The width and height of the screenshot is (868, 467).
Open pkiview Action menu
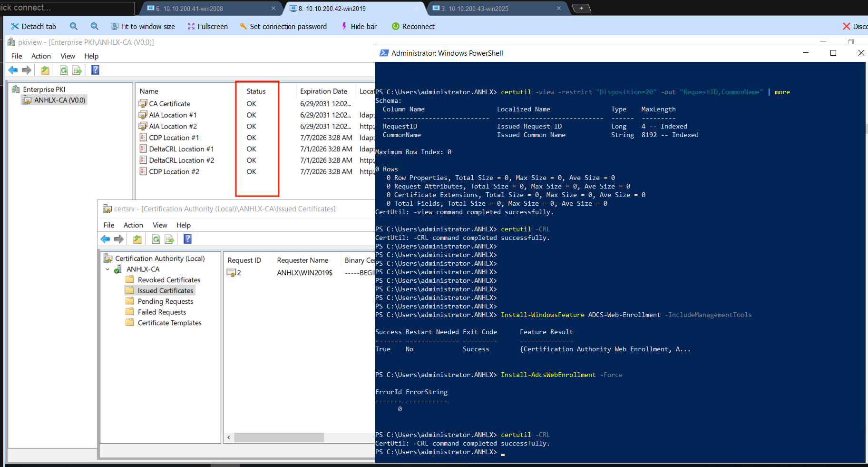pyautogui.click(x=41, y=56)
